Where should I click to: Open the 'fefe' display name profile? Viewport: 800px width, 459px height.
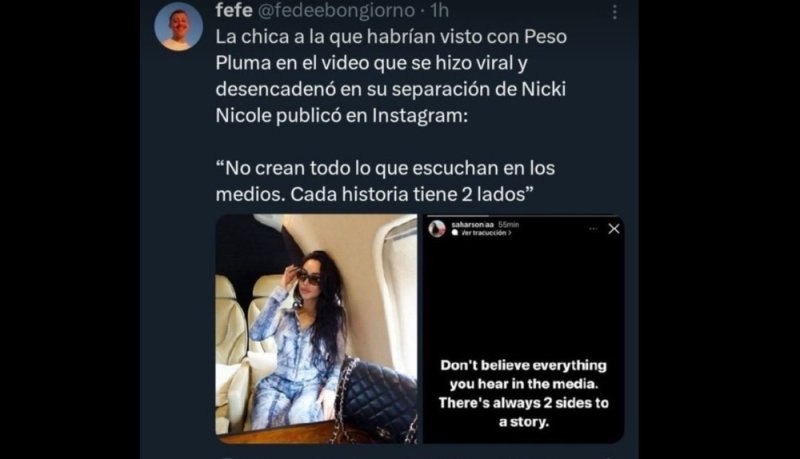click(234, 10)
